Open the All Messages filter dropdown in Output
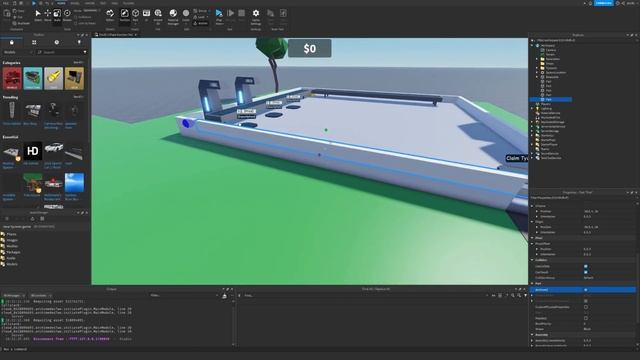Viewport: 640px width, 360px height. click(14, 296)
